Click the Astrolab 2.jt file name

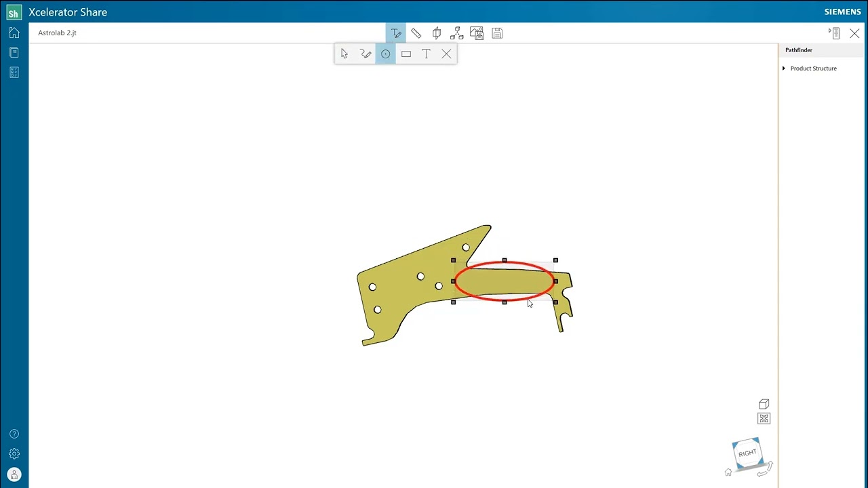pyautogui.click(x=57, y=33)
